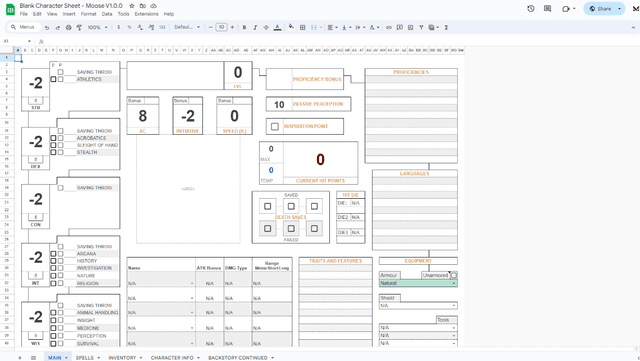Viewport: 640px width, 361px height.
Task: Insert a link
Action: (389, 27)
